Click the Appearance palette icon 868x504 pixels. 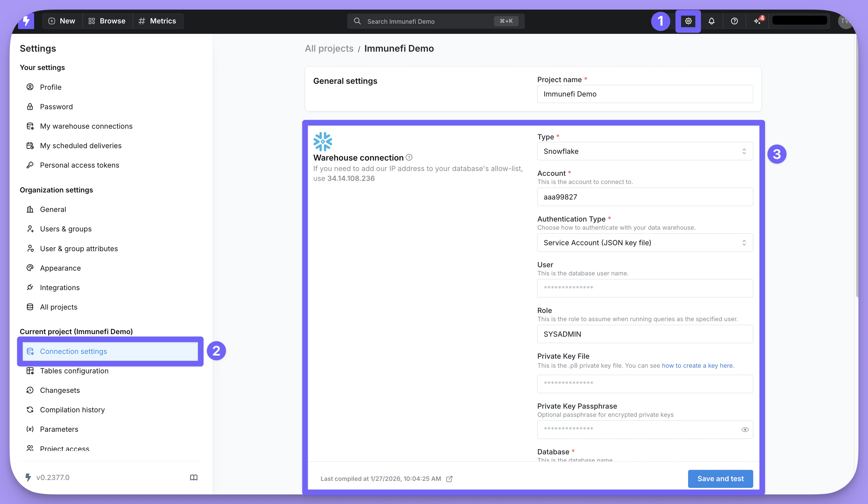[x=30, y=268]
